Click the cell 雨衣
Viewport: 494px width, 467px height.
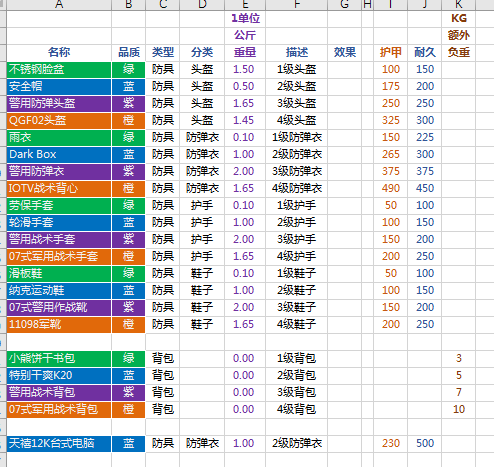click(59, 138)
